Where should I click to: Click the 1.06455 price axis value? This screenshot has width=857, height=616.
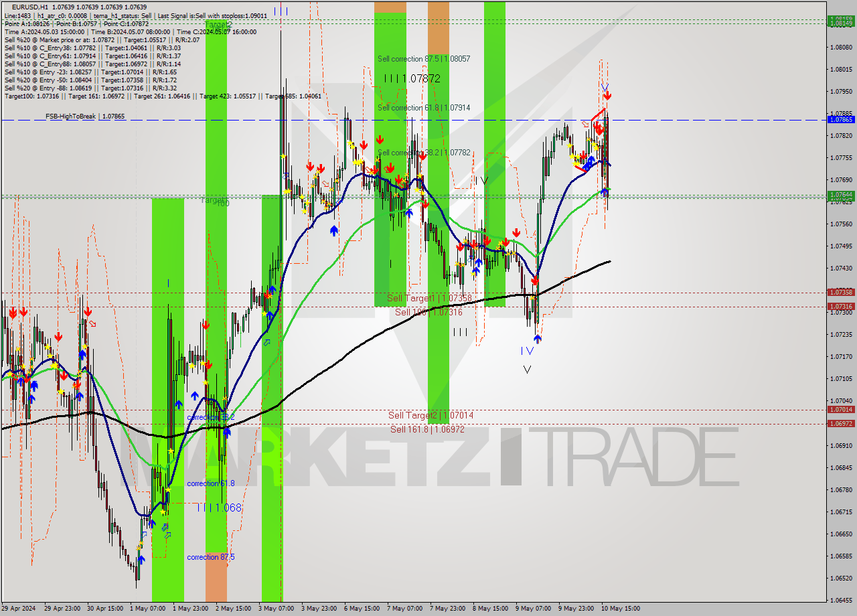pyautogui.click(x=841, y=600)
